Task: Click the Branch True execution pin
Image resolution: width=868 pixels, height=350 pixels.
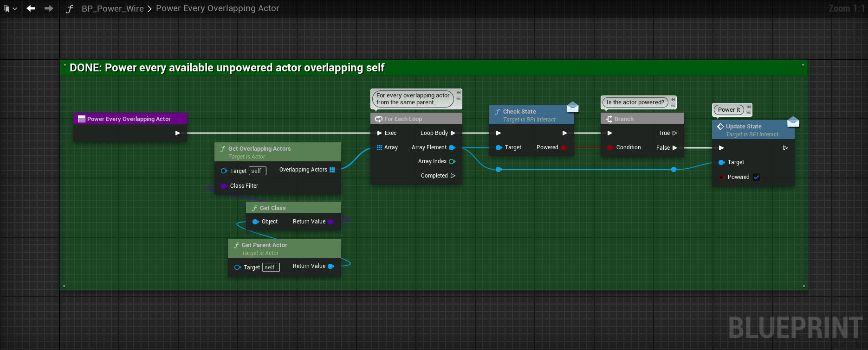Action: click(675, 133)
